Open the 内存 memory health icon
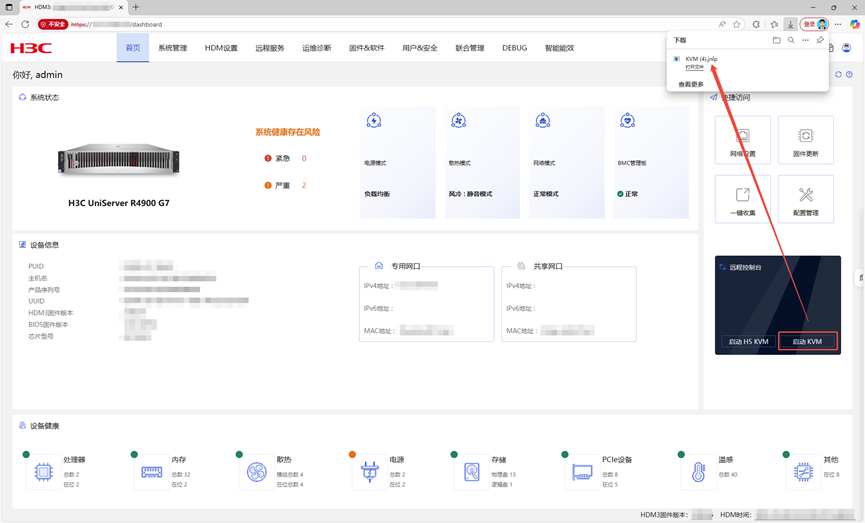This screenshot has height=523, width=865. pos(152,472)
